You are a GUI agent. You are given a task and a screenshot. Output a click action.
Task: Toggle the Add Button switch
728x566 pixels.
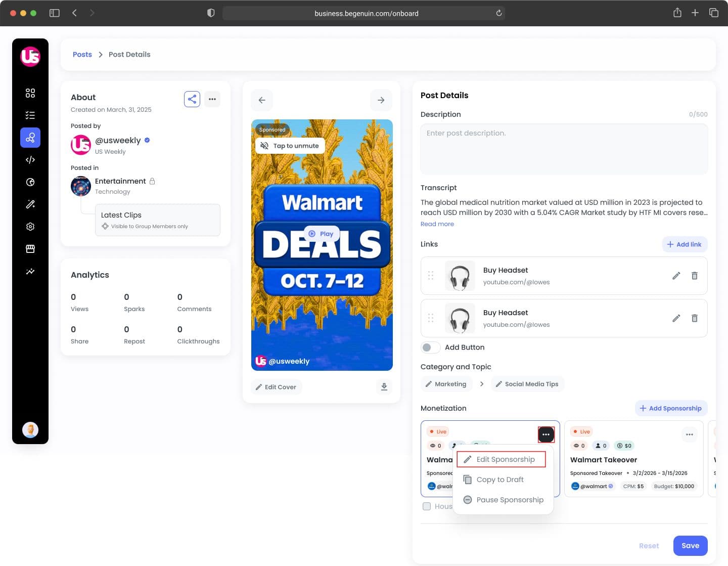pos(430,347)
